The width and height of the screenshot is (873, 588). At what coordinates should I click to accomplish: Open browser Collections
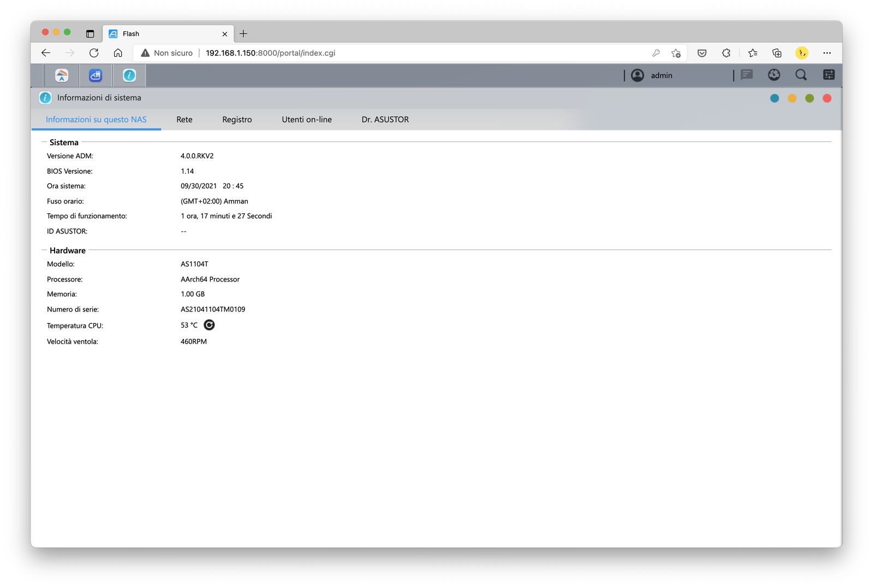tap(777, 53)
